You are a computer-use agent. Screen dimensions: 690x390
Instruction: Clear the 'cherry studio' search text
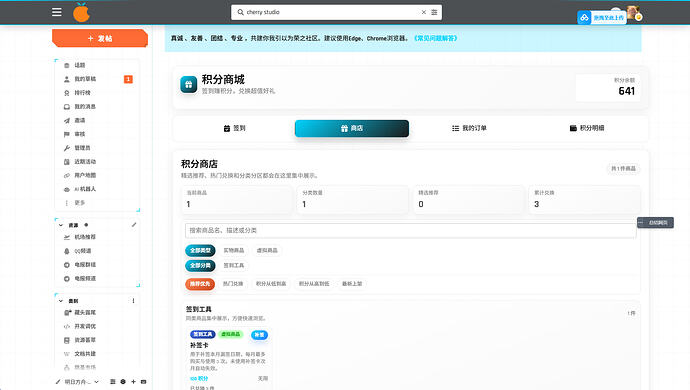point(423,12)
